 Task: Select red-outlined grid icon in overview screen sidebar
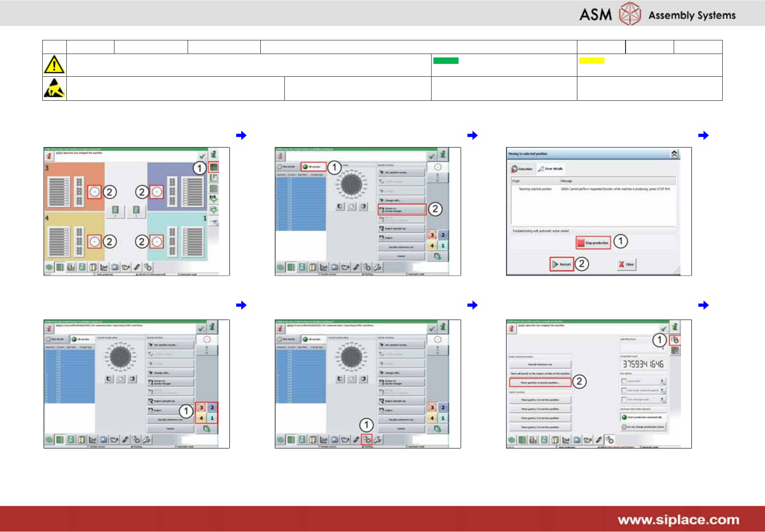pos(214,167)
